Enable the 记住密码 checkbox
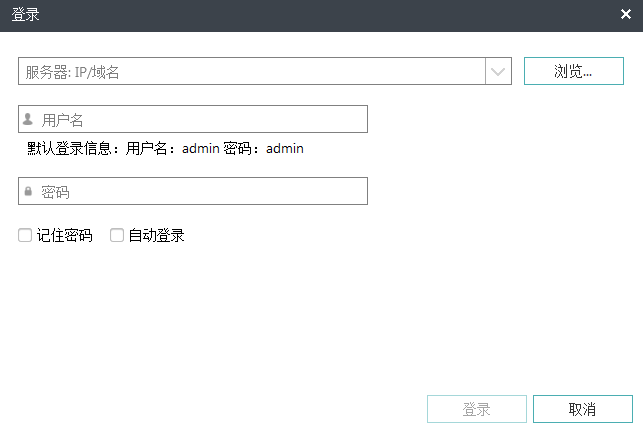The width and height of the screenshot is (643, 430). tap(25, 235)
